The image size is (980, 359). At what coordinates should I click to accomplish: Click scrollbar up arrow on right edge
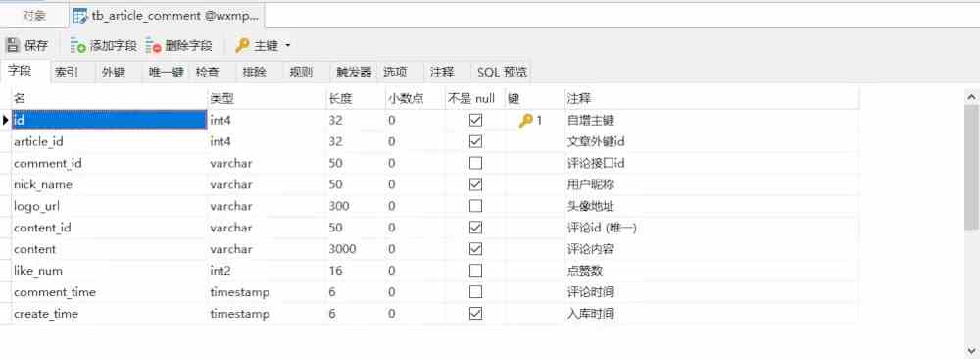[972, 97]
